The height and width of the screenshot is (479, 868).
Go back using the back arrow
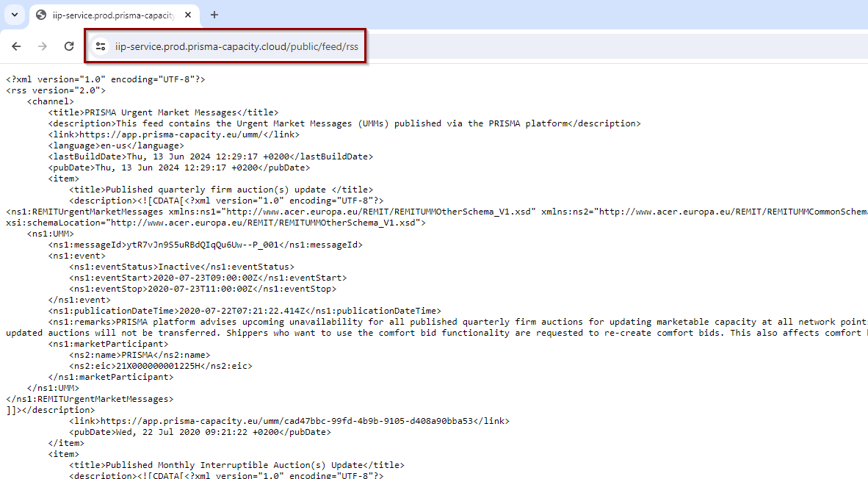[16, 46]
